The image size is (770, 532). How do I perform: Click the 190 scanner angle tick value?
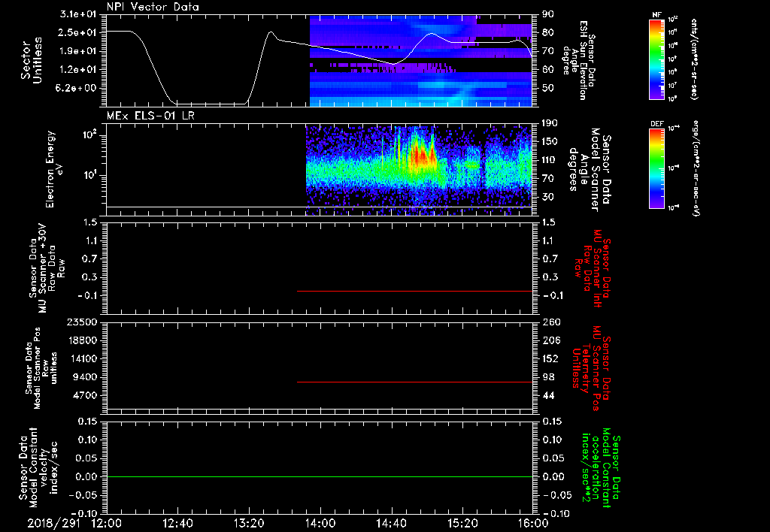551,123
